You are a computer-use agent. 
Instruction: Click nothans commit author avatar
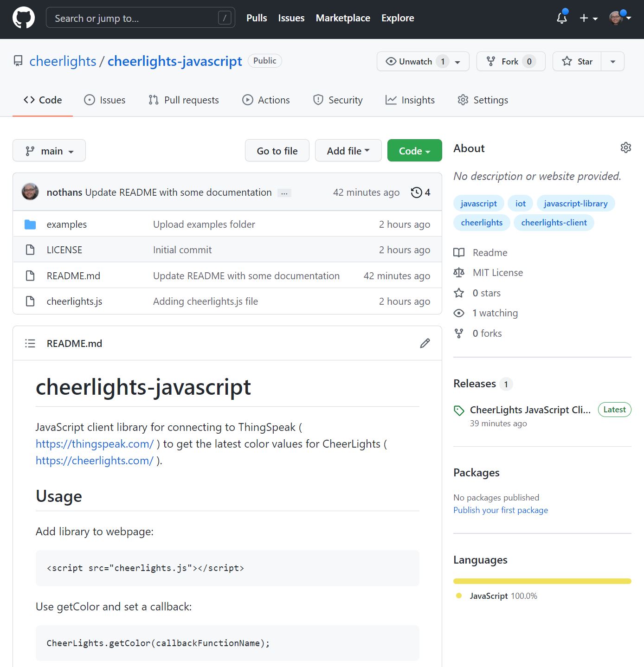(x=30, y=192)
